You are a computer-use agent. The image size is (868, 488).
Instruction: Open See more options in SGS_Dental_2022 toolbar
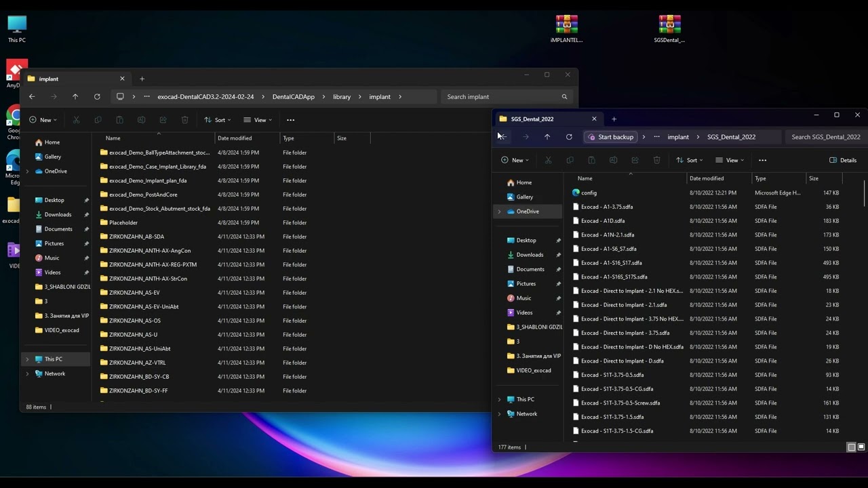[x=762, y=160]
